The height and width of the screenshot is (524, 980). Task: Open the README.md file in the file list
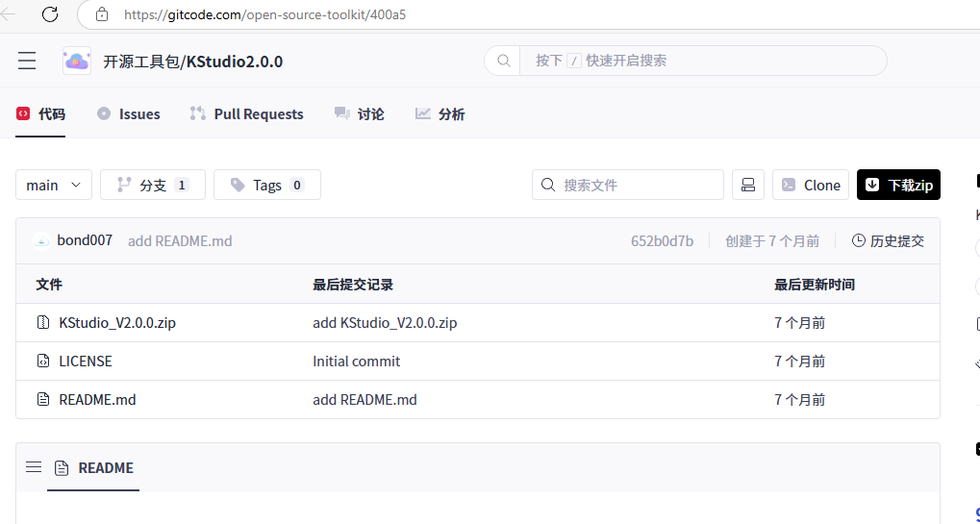[x=97, y=400]
